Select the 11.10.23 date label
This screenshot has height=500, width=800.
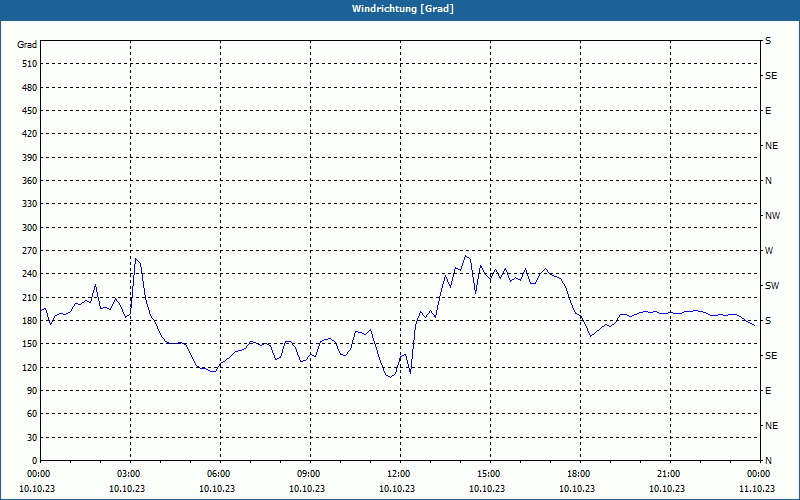click(x=757, y=488)
